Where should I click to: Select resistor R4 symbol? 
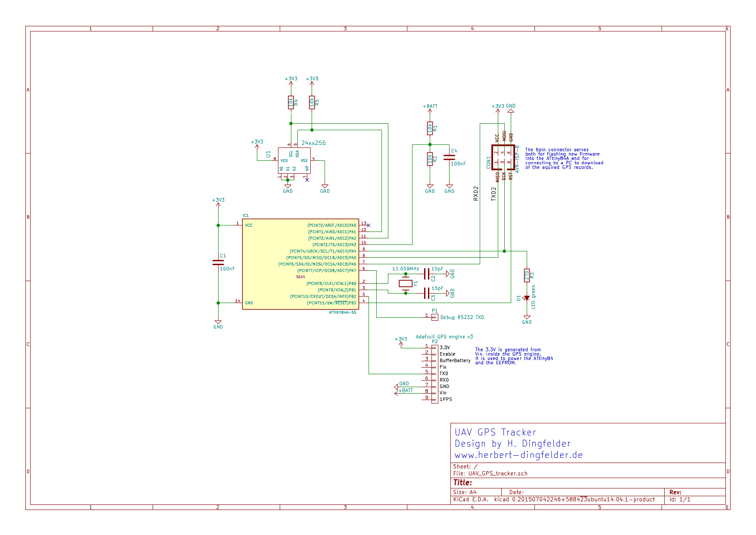click(x=291, y=102)
